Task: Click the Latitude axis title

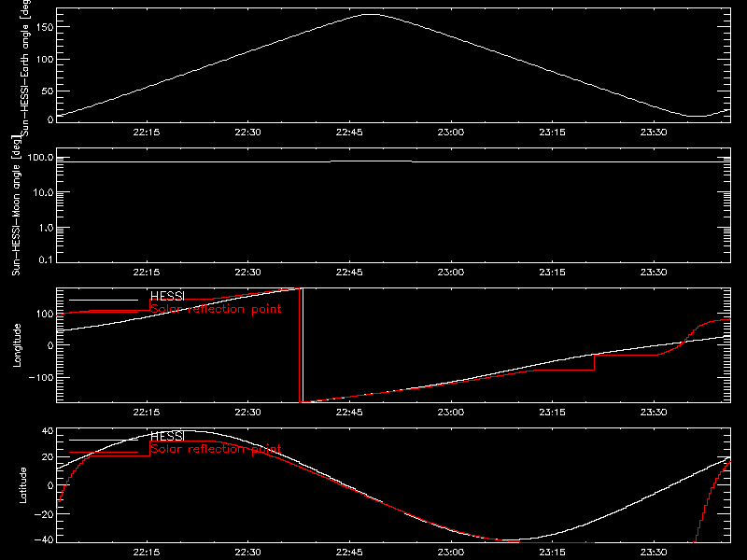Action: pos(22,485)
